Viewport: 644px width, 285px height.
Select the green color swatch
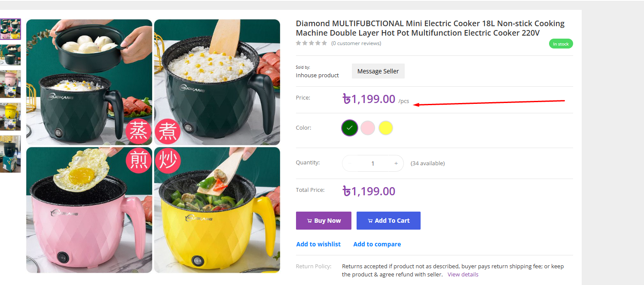[350, 128]
